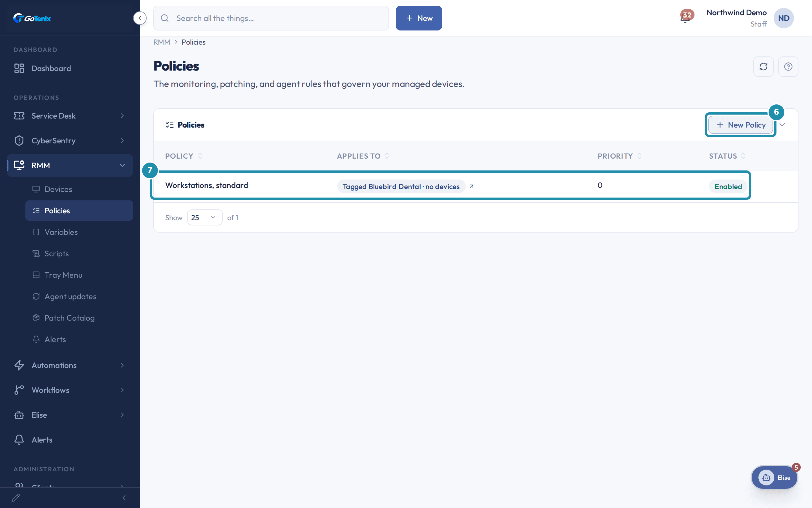812x508 pixels.
Task: Sort the table by APPLIES TO column
Action: pos(363,156)
